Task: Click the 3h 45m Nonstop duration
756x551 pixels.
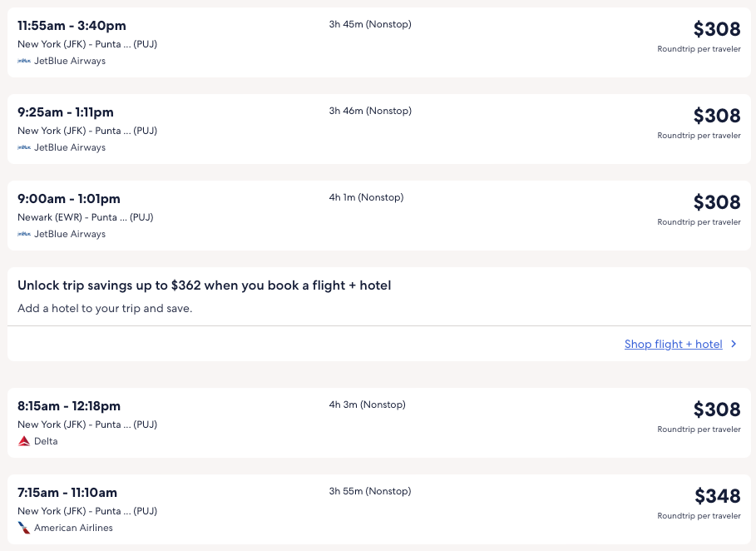Action: coord(370,24)
